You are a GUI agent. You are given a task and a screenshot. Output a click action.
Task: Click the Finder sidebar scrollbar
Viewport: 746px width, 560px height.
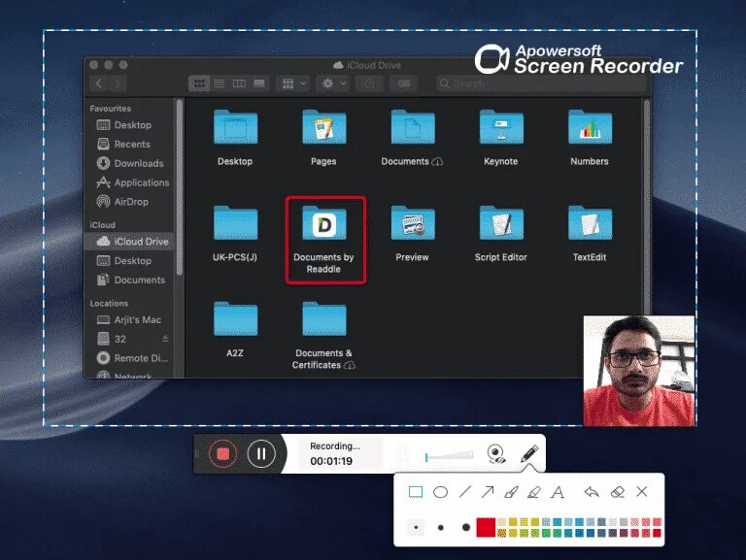tap(180, 187)
